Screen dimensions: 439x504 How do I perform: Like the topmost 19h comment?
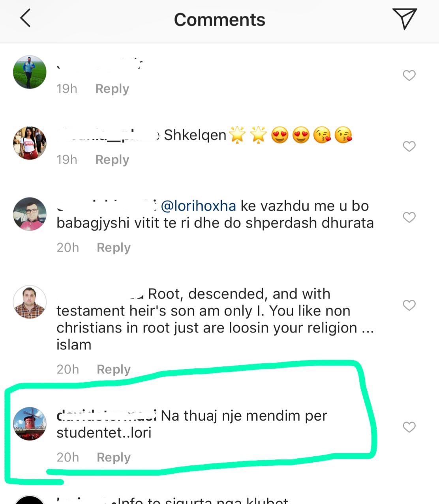pos(409,75)
